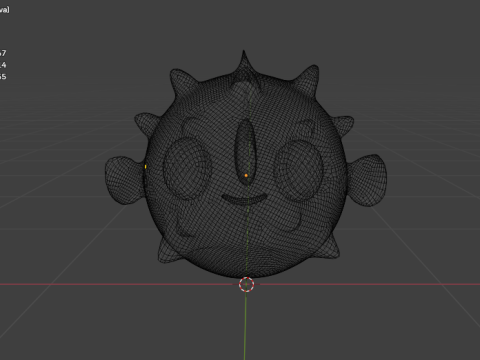Select the elongated nose shape in center
This screenshot has width=480, height=360.
tap(245, 152)
